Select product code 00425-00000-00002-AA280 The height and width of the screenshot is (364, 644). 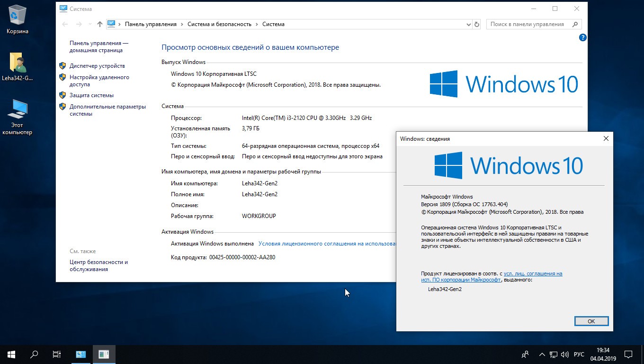[x=242, y=257]
